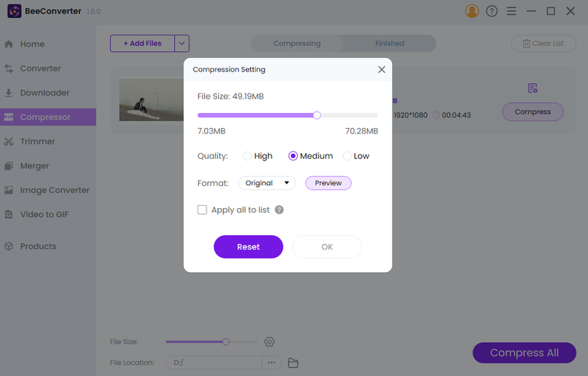Click the three-dots browse location button
The image size is (588, 376).
pos(271,362)
